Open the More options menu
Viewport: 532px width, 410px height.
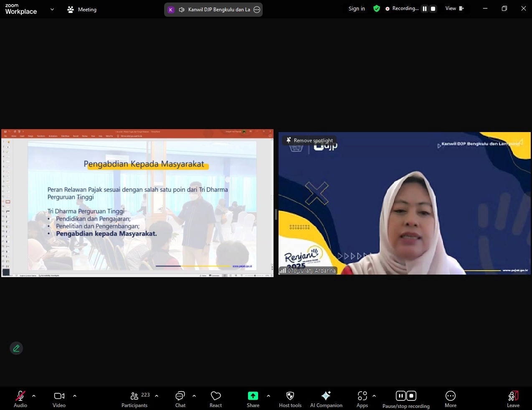[450, 399]
